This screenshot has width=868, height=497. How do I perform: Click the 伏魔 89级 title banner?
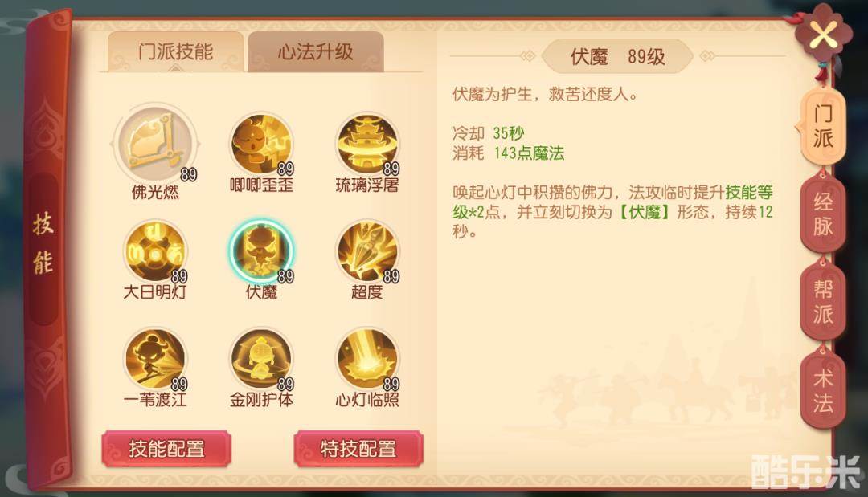(618, 56)
